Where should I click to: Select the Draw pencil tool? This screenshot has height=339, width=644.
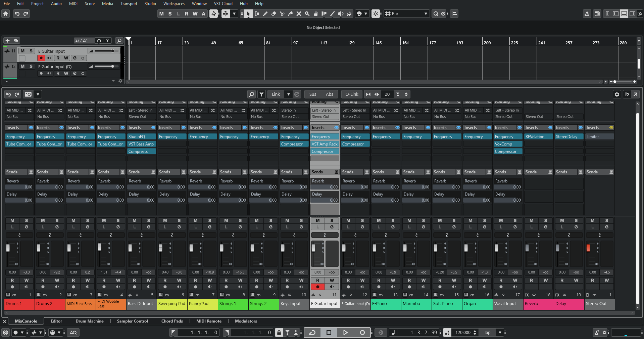click(265, 14)
